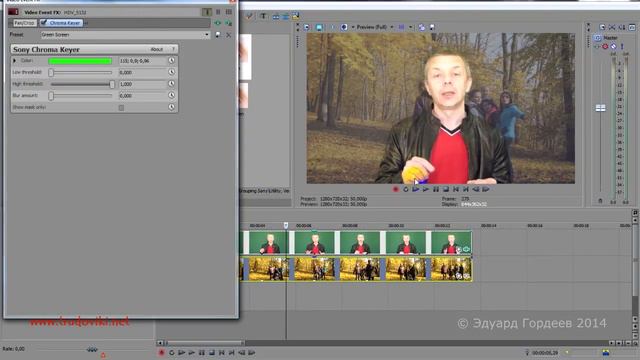Enable animation for High threshold

pyautogui.click(x=171, y=84)
